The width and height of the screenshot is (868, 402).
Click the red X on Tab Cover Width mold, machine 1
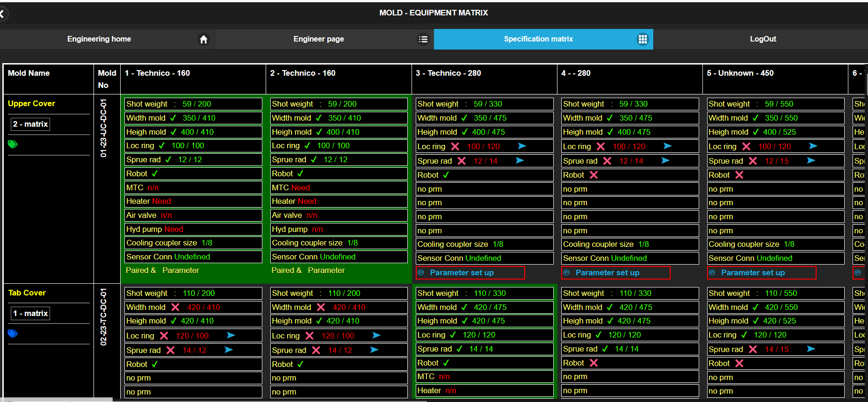pyautogui.click(x=175, y=307)
